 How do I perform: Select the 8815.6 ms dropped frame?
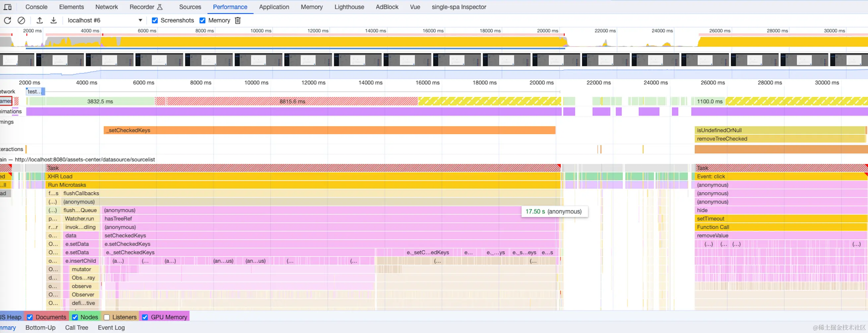pos(292,101)
